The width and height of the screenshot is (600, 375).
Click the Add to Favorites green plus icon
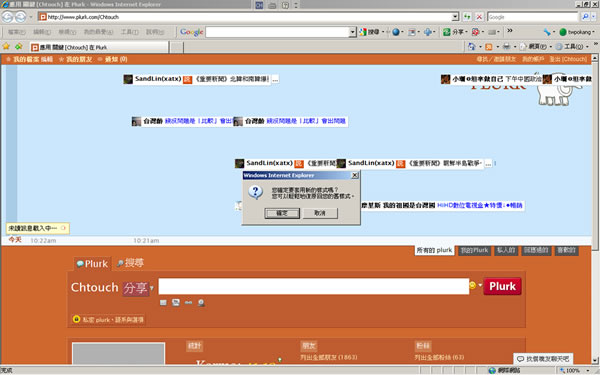[x=18, y=47]
